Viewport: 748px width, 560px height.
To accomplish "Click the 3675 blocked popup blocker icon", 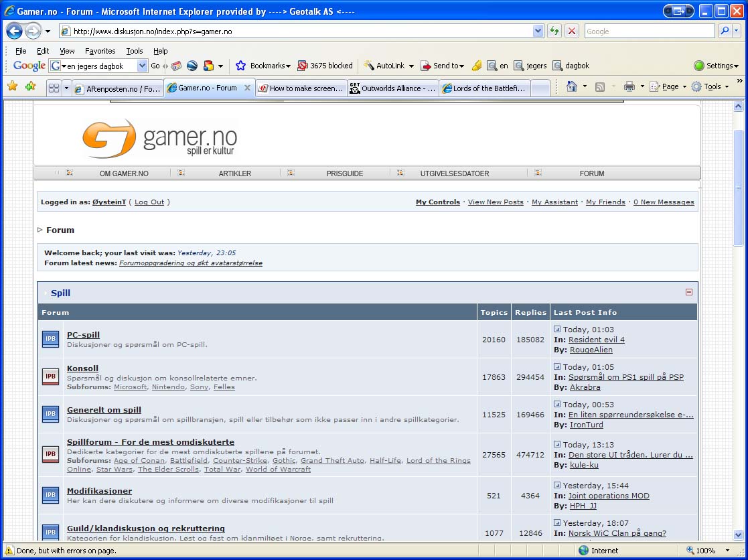I will tap(303, 66).
